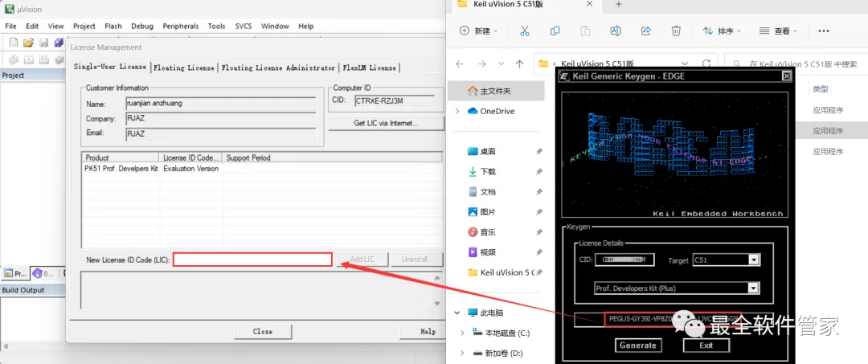868x364 pixels.
Task: Click the Build target icon in µVision toolbar
Action: tap(29, 59)
